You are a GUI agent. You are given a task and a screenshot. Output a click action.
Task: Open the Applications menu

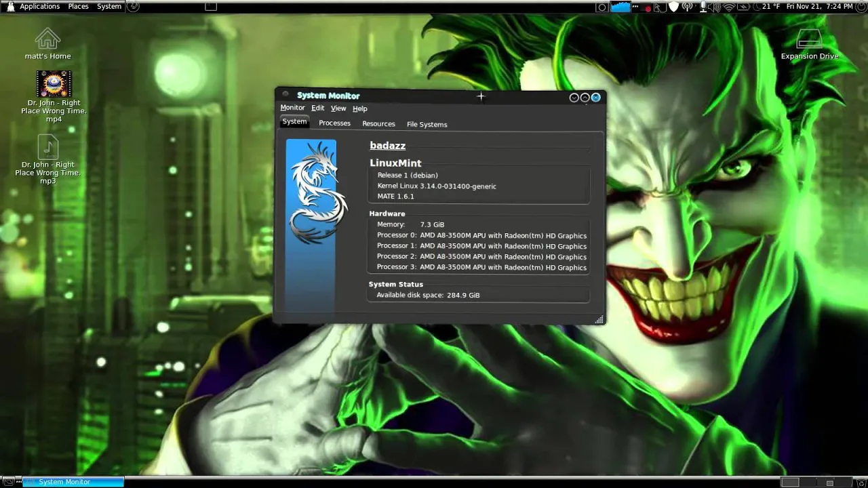(x=39, y=6)
